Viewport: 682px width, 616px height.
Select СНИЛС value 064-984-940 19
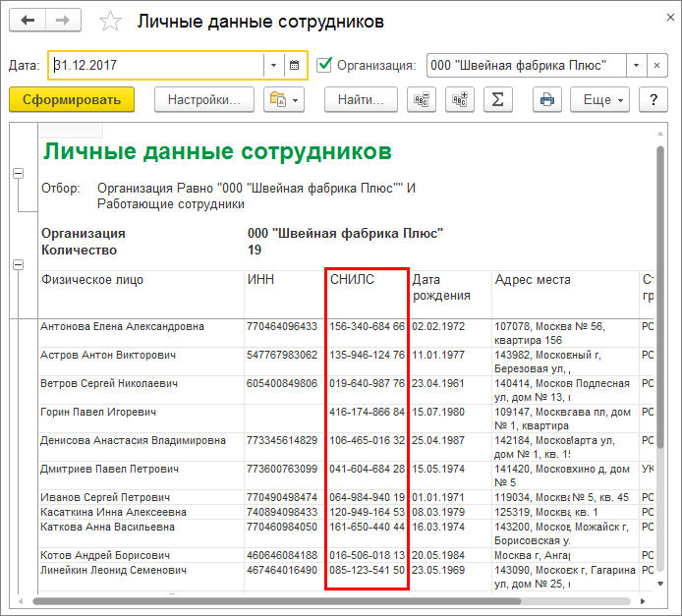[x=368, y=497]
